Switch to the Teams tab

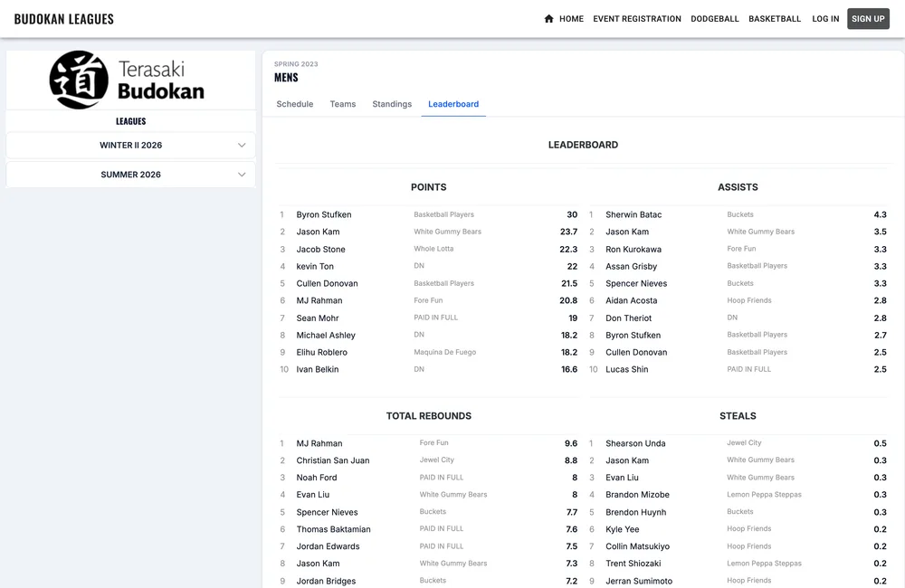click(343, 104)
